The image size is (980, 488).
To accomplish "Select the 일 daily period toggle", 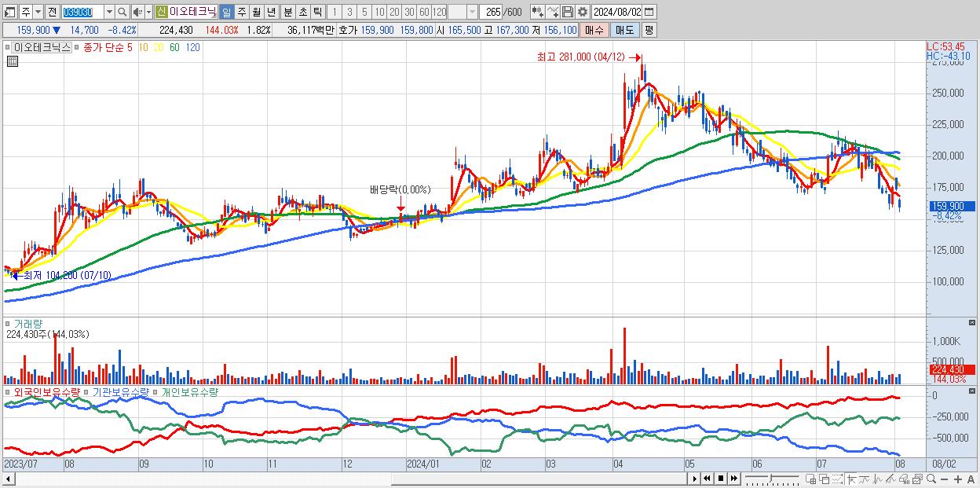I will (226, 12).
